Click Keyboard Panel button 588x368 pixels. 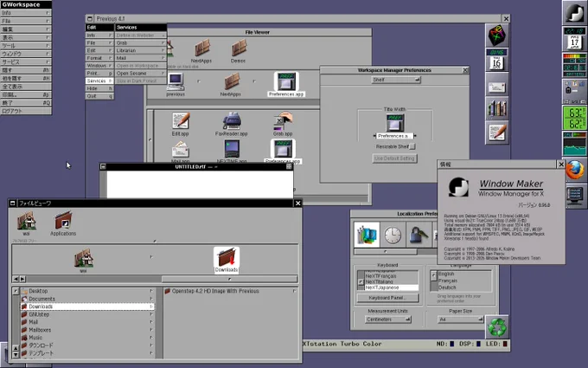pyautogui.click(x=387, y=298)
